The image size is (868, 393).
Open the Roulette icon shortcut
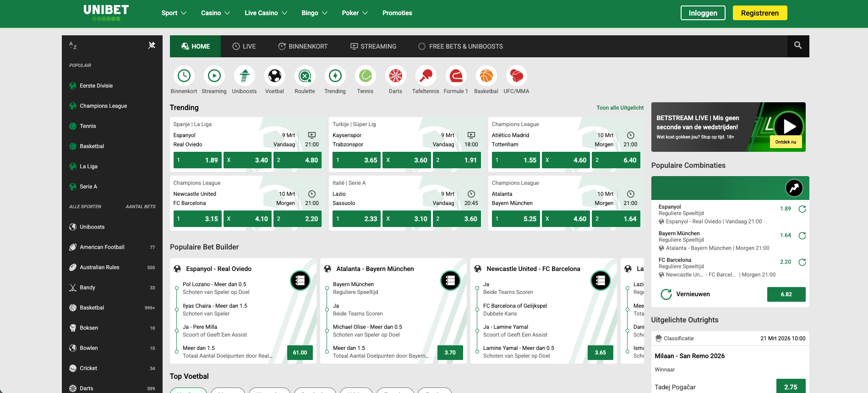[x=305, y=76]
